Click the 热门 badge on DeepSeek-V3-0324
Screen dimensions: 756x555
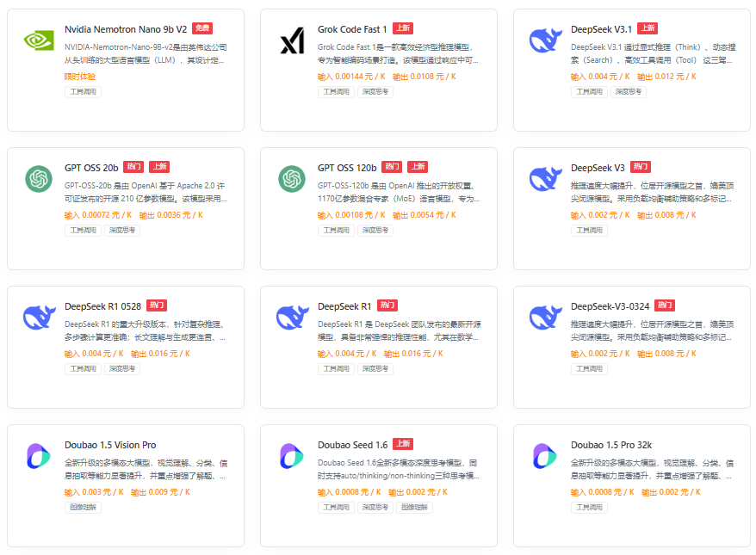coord(665,305)
